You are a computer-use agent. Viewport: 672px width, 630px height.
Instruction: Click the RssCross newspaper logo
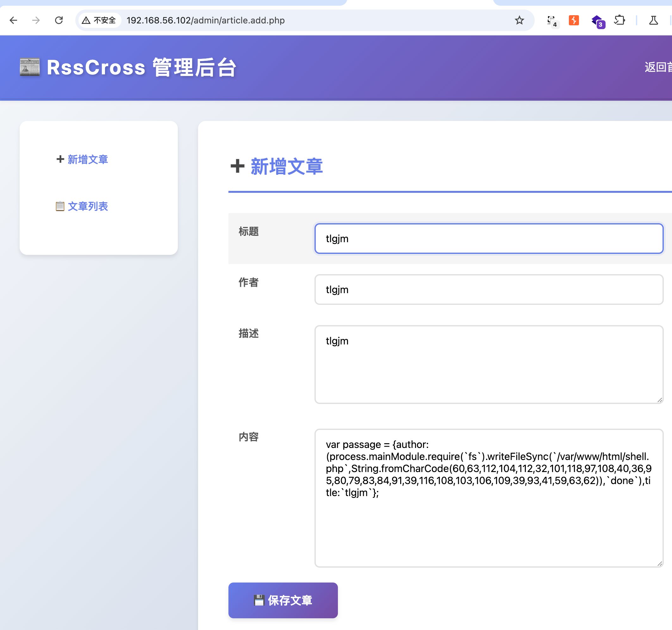pos(30,67)
